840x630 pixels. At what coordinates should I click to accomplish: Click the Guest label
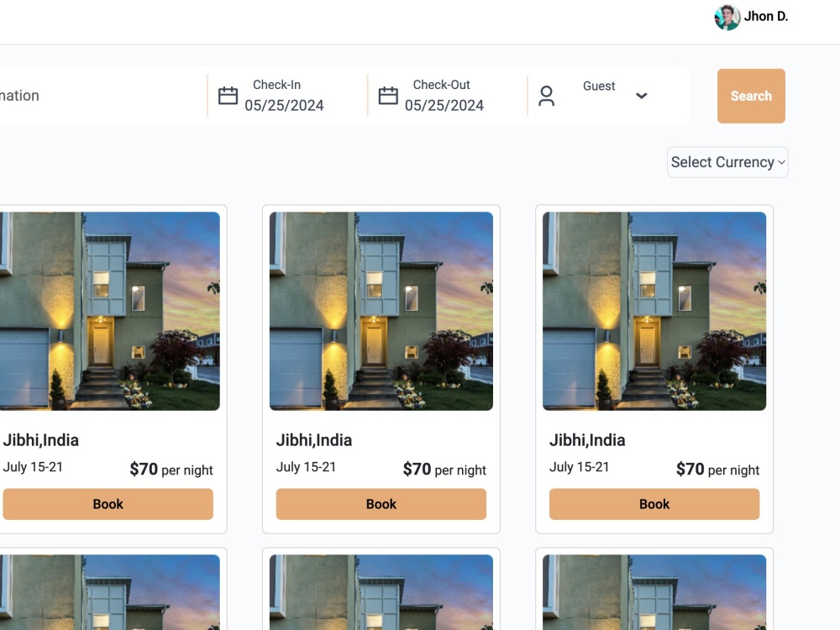[x=599, y=86]
